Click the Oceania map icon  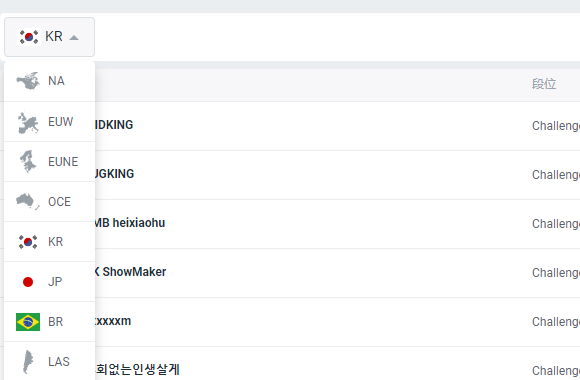pos(28,202)
